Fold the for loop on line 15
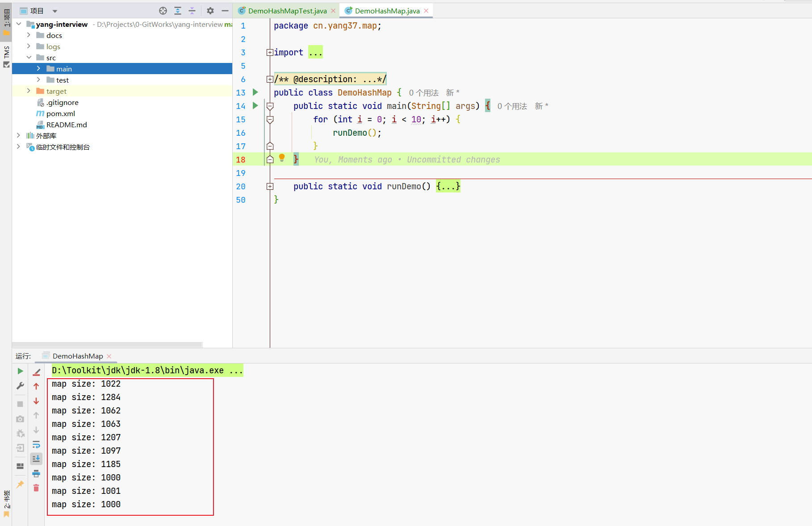Screen dimensions: 812x526 click(270, 120)
